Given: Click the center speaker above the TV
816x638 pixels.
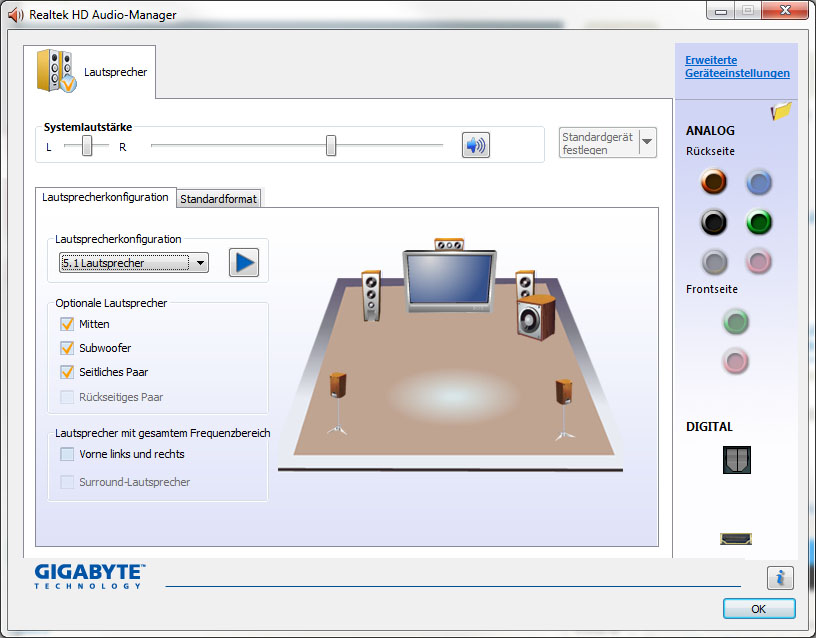Looking at the screenshot, I should coord(449,244).
